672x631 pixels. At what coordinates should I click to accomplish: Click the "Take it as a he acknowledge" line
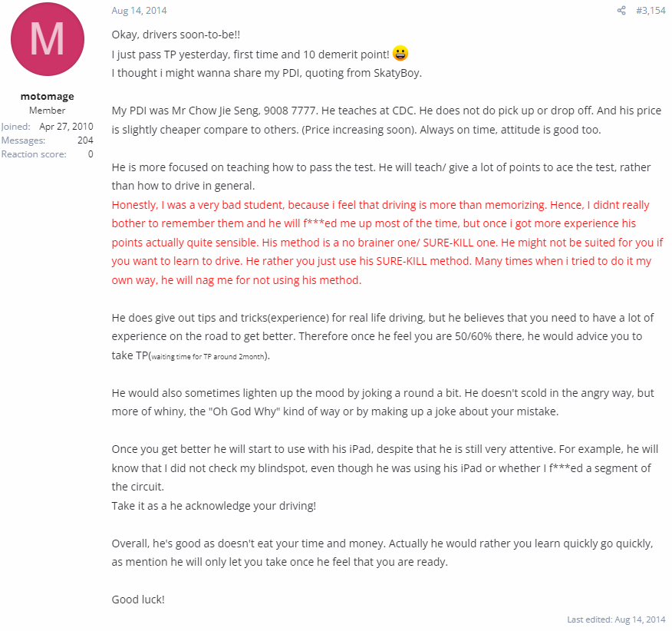[x=213, y=506]
